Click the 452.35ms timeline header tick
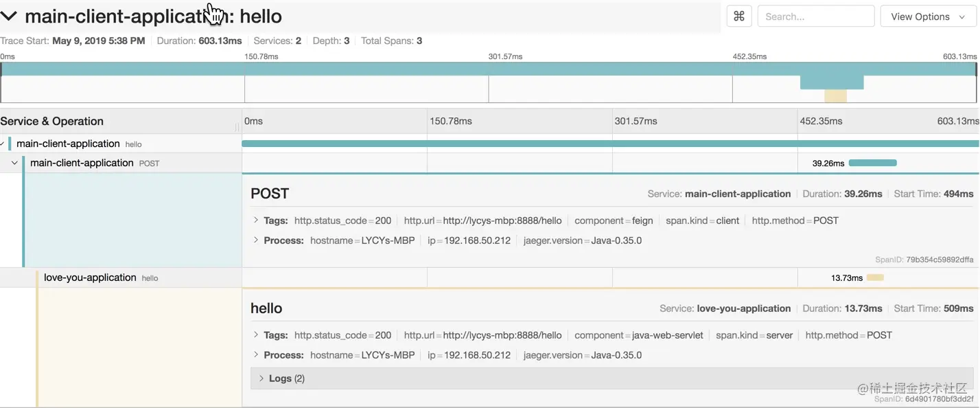 point(821,121)
